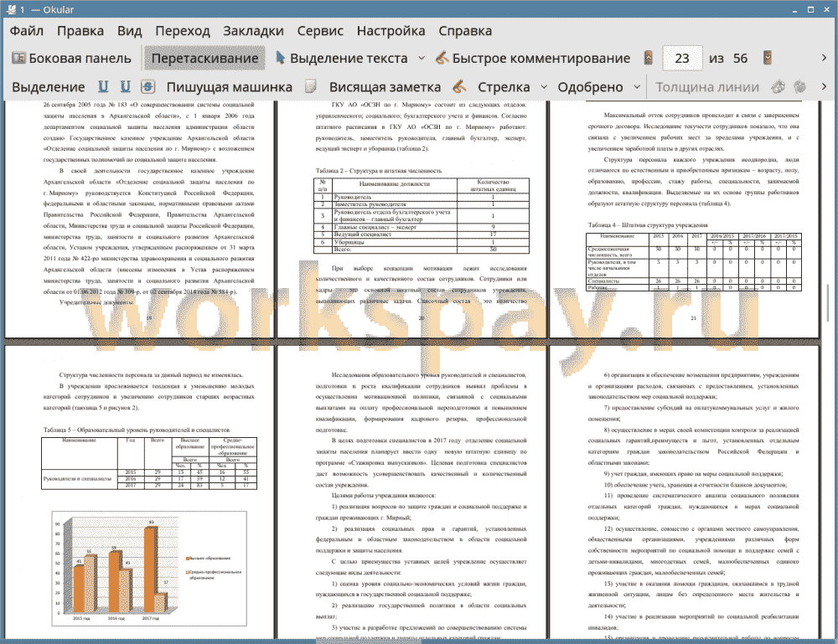Click the pencil icon before Стрелка
This screenshot has height=644, width=838.
click(x=459, y=86)
